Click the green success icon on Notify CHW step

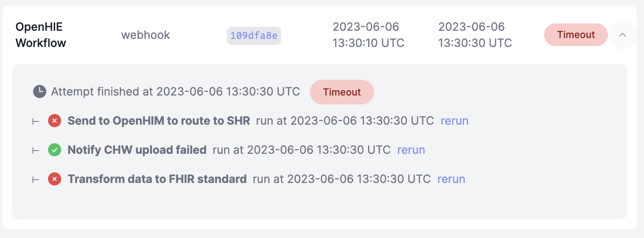pos(54,150)
